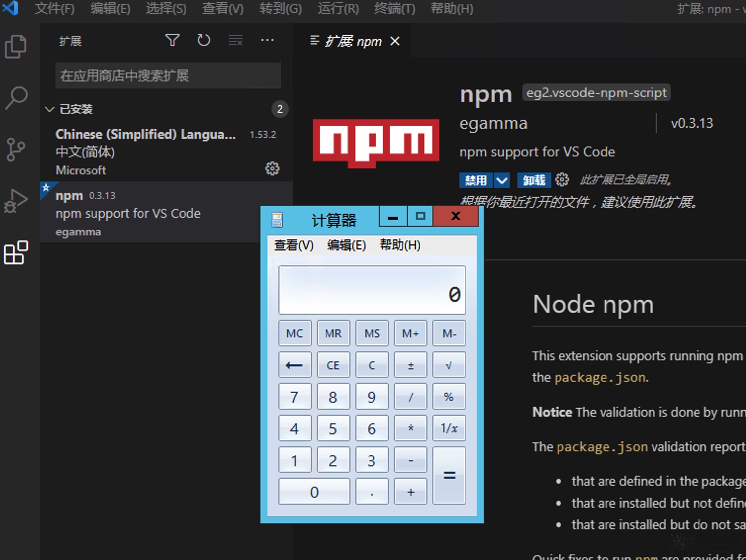
Task: Close the npm extension tab
Action: point(395,41)
